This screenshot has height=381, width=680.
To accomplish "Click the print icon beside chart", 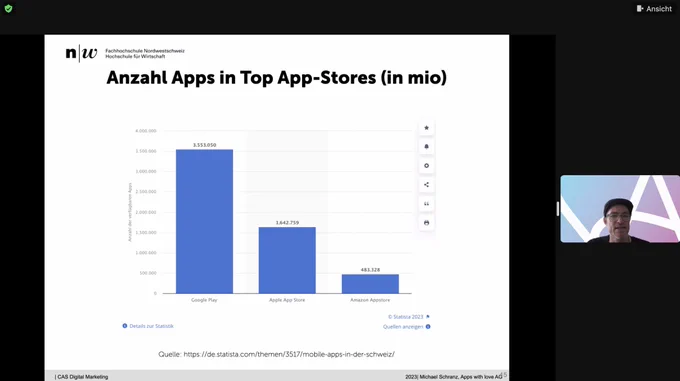I will coord(426,223).
